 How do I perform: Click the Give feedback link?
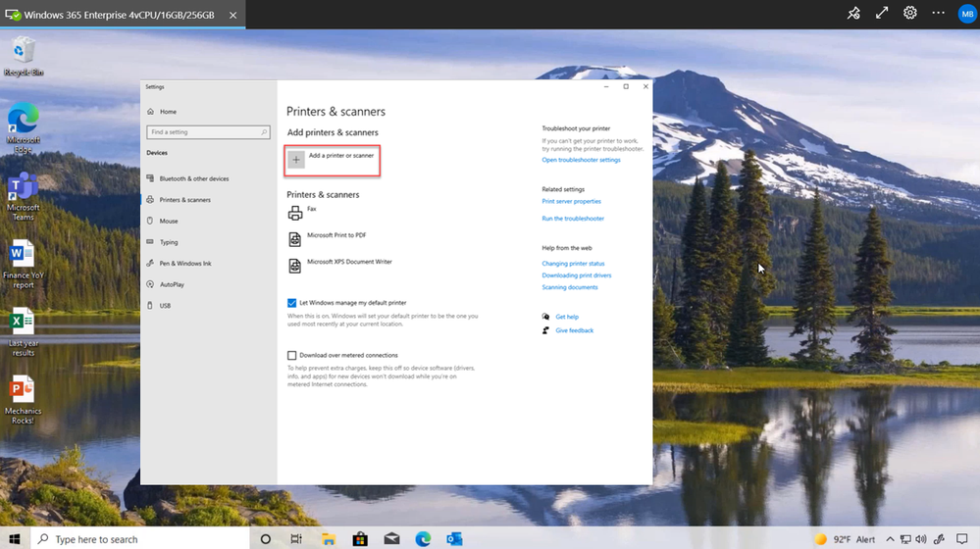click(x=575, y=330)
